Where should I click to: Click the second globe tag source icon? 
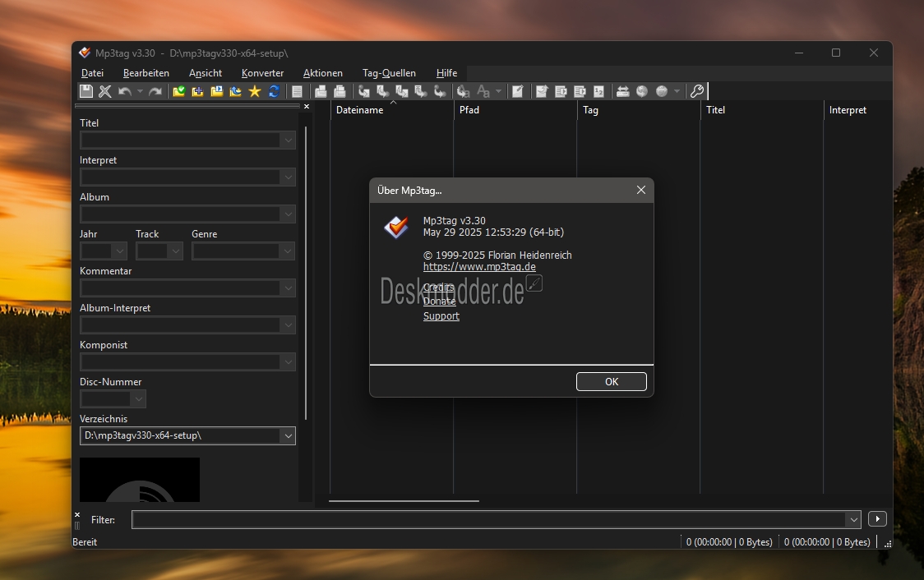(662, 91)
